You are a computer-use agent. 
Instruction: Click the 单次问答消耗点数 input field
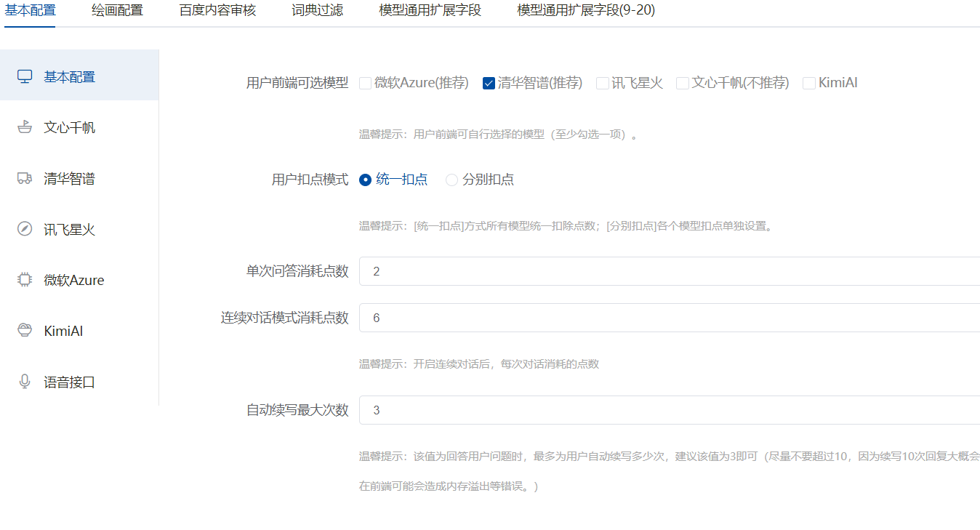click(670, 271)
